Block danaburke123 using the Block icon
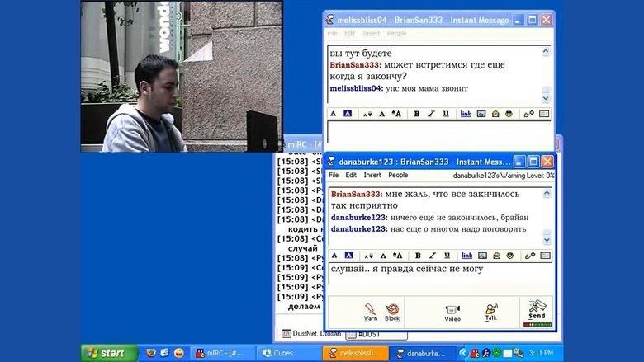This screenshot has height=362, width=644. (x=392, y=312)
